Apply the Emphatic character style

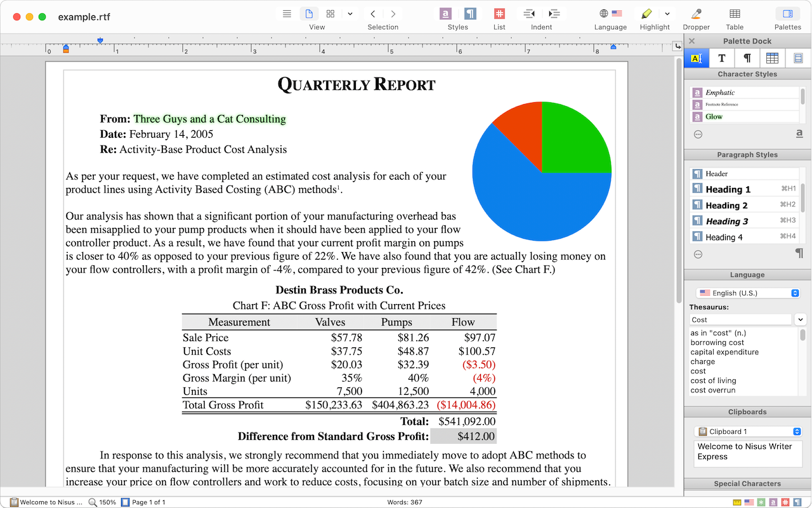pyautogui.click(x=720, y=93)
